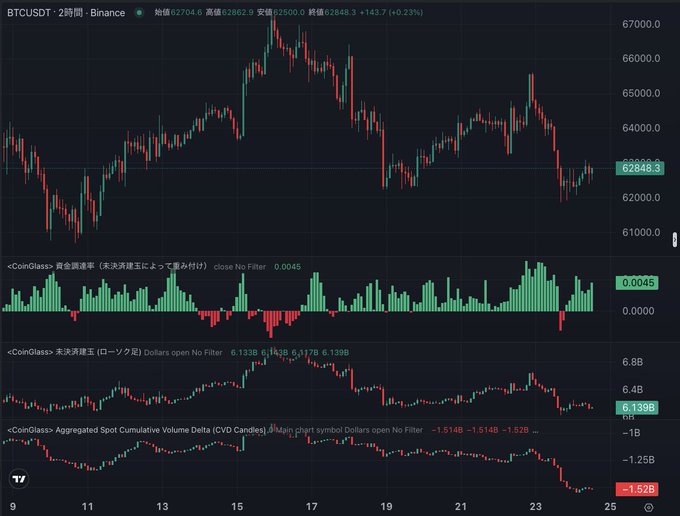Click the funding rate value label 0.0045
This screenshot has height=516, width=680.
click(x=637, y=283)
